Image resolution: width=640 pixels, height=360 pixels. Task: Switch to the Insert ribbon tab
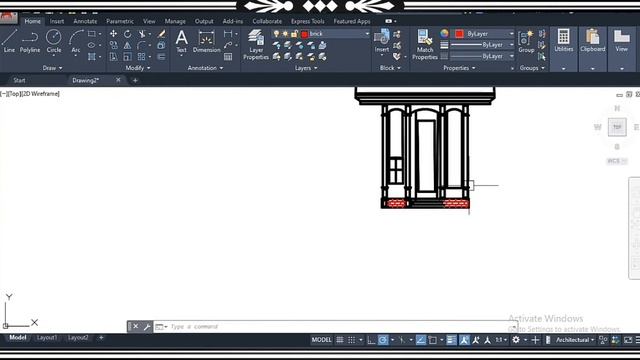point(57,21)
